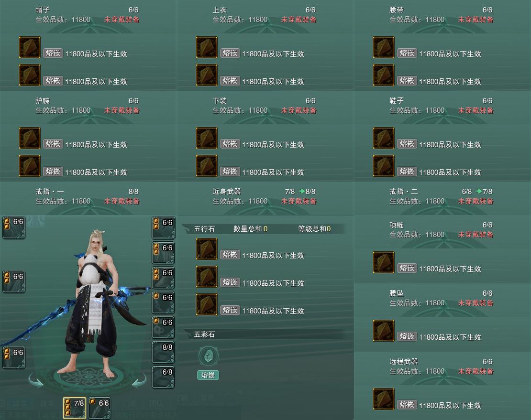Screen dimensions: 531x420
Task: Click the round 五彩石 socket icon
Action: [208, 356]
